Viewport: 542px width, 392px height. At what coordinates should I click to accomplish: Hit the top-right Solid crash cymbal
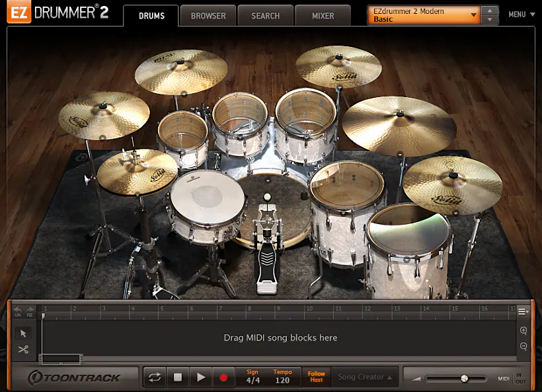[338, 66]
